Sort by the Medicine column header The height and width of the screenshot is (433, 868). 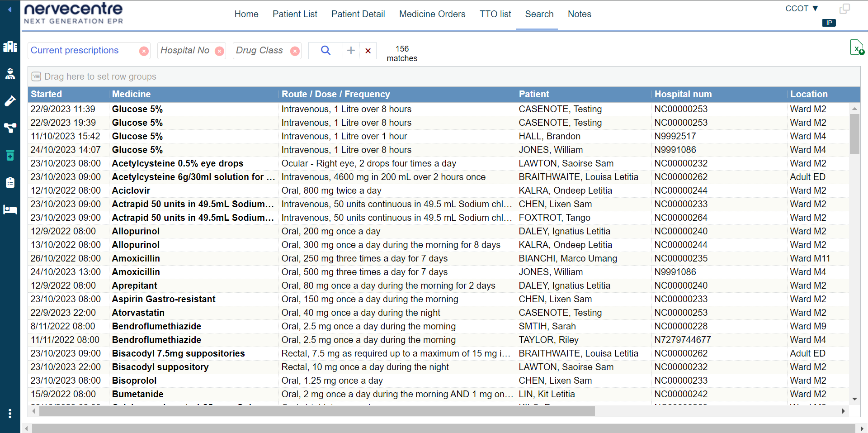point(132,94)
